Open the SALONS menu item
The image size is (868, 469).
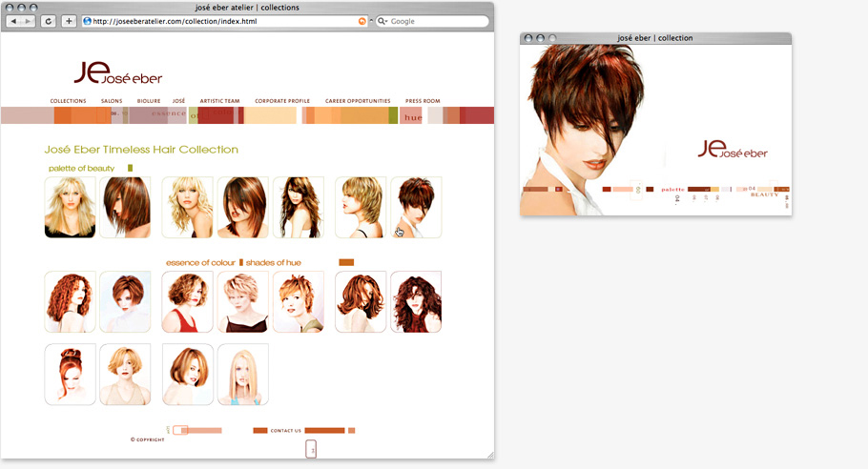(112, 101)
